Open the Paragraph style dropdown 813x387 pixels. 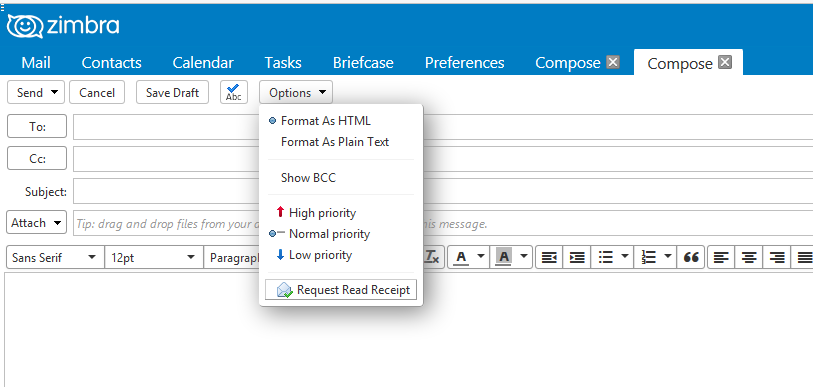232,257
